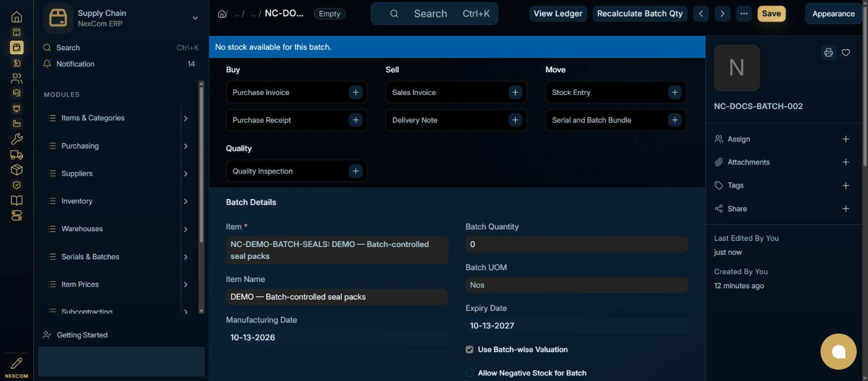Open the factory manufacturing icon in rail
Image resolution: width=868 pixels, height=381 pixels.
[16, 124]
